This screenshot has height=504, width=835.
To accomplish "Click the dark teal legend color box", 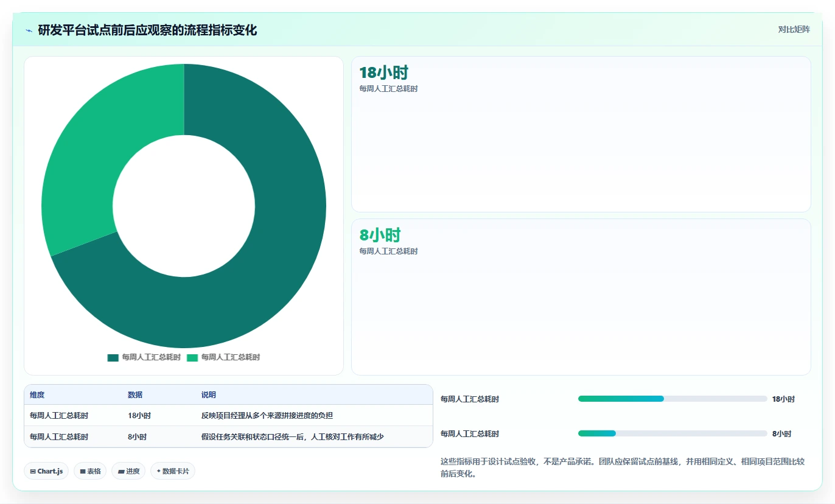I will (x=113, y=357).
